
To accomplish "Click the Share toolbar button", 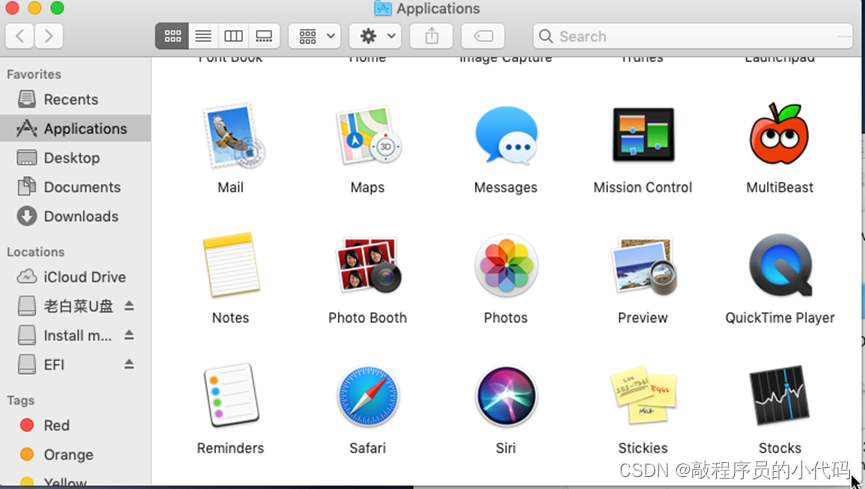I will pyautogui.click(x=431, y=36).
